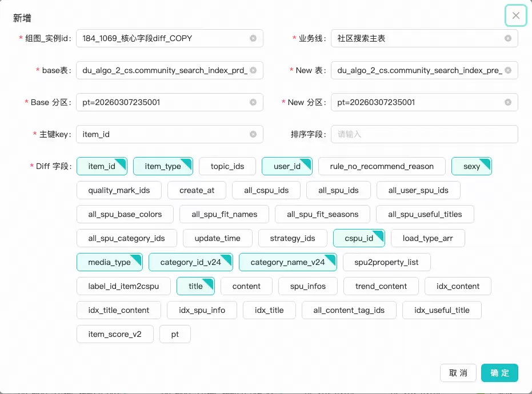The image size is (532, 394).
Task: Deselect the category_name_v24 tag
Action: point(287,262)
